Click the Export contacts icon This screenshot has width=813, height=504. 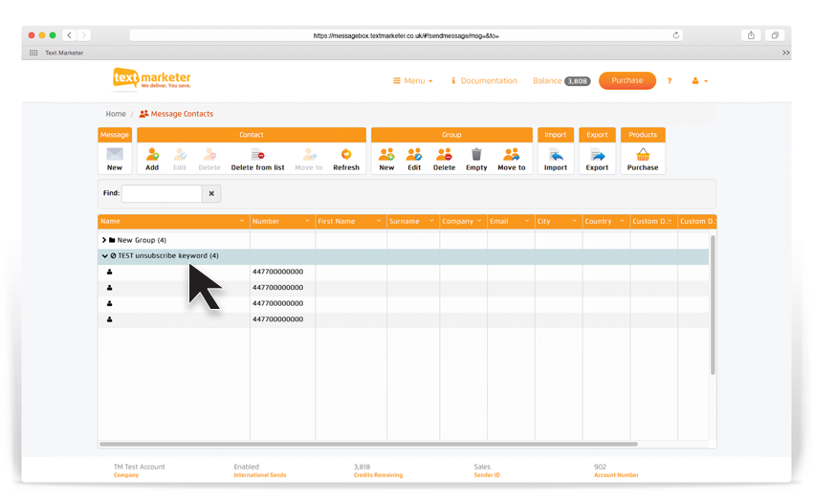point(597,155)
